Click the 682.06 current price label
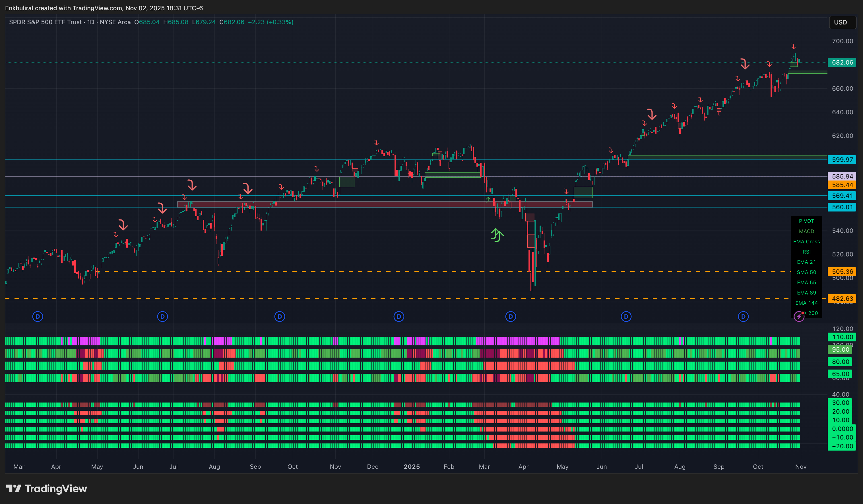 (x=842, y=62)
